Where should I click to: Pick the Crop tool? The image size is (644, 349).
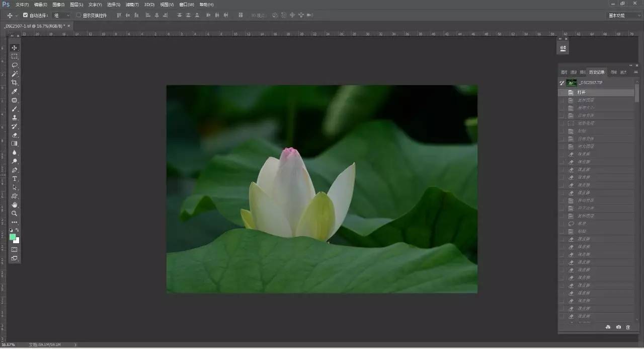15,83
